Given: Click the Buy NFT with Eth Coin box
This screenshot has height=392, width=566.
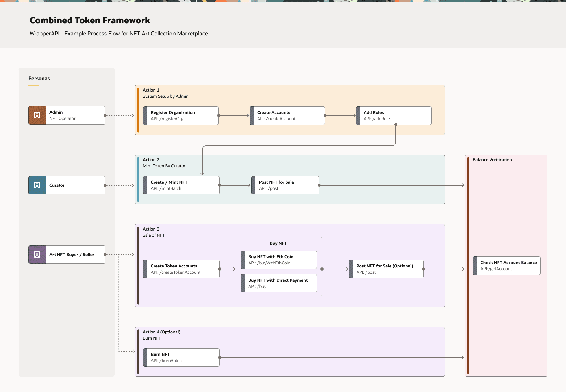Looking at the screenshot, I should point(279,260).
